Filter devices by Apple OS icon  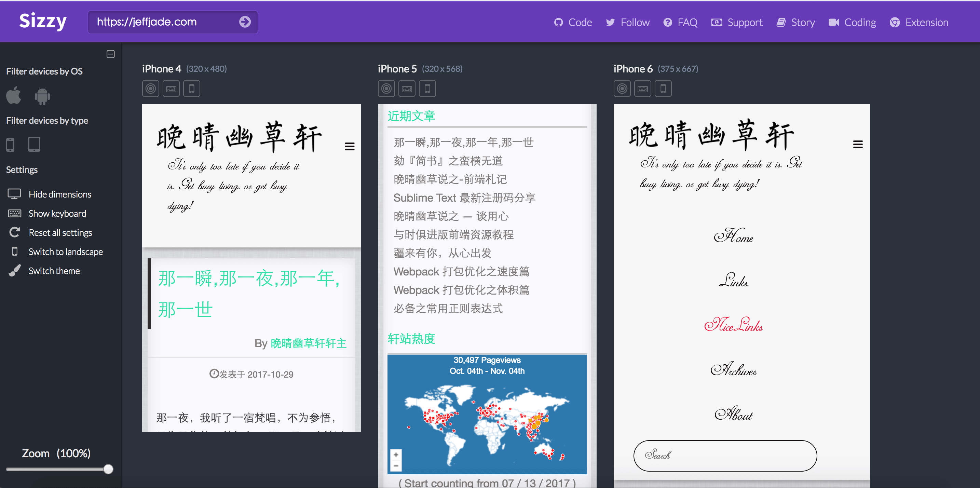point(14,95)
